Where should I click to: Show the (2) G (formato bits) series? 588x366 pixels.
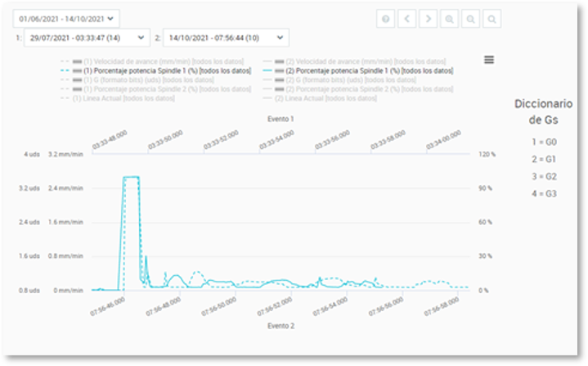(x=349, y=80)
